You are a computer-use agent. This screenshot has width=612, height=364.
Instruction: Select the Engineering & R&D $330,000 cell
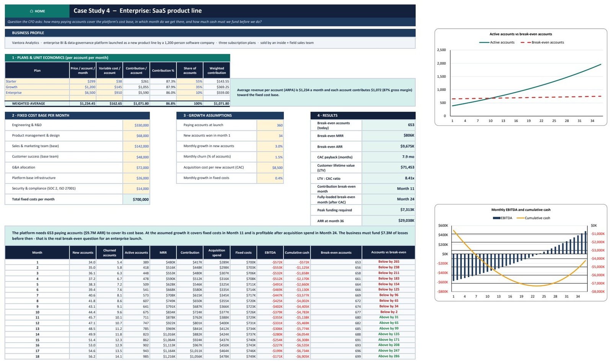[x=136, y=125]
